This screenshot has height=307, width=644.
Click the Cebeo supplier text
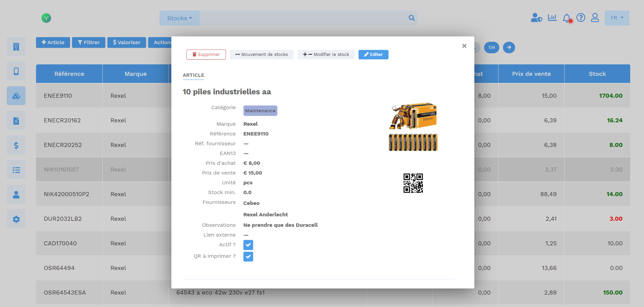[251, 203]
